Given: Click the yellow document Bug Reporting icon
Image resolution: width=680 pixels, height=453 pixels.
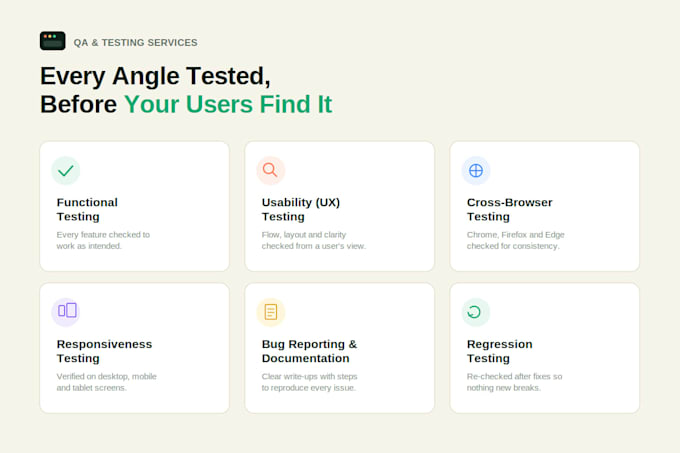Looking at the screenshot, I should pos(271,312).
